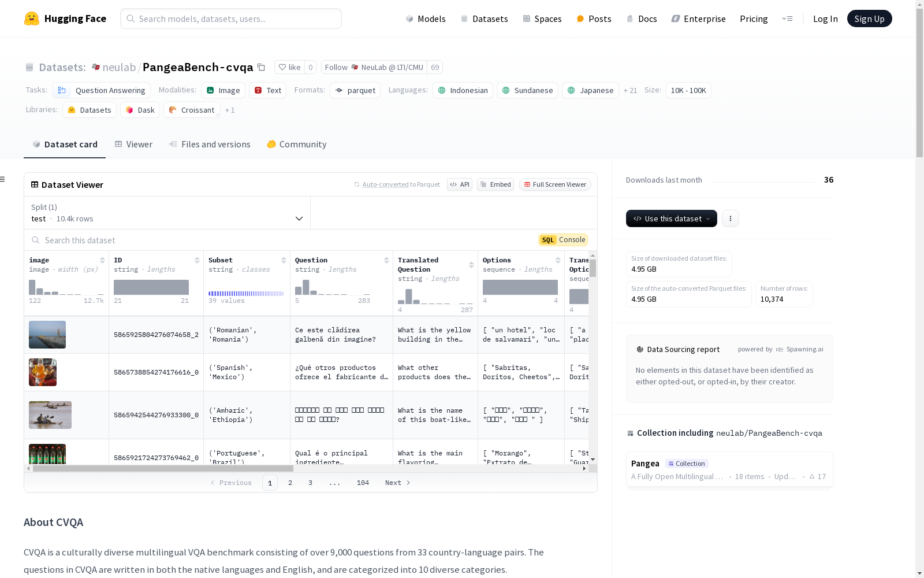The width and height of the screenshot is (924, 578).
Task: Select the Image modality tag
Action: coord(223,90)
